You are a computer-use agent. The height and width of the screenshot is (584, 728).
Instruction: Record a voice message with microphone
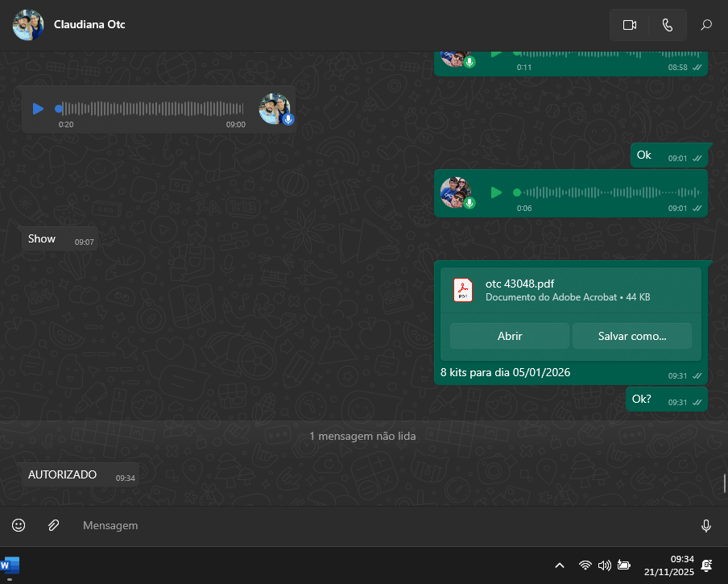point(705,526)
